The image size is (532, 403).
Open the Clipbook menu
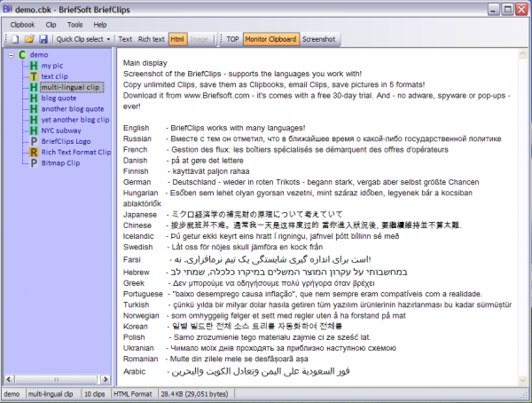tap(22, 25)
